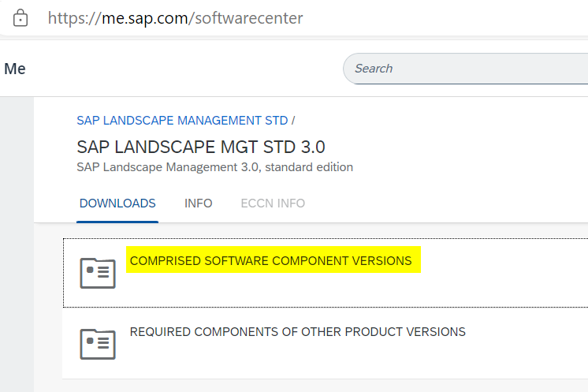Click folder icon beside COMPRISED SOFTWARE COMPONENT VERSIONS
This screenshot has height=392, width=588.
coord(98,273)
